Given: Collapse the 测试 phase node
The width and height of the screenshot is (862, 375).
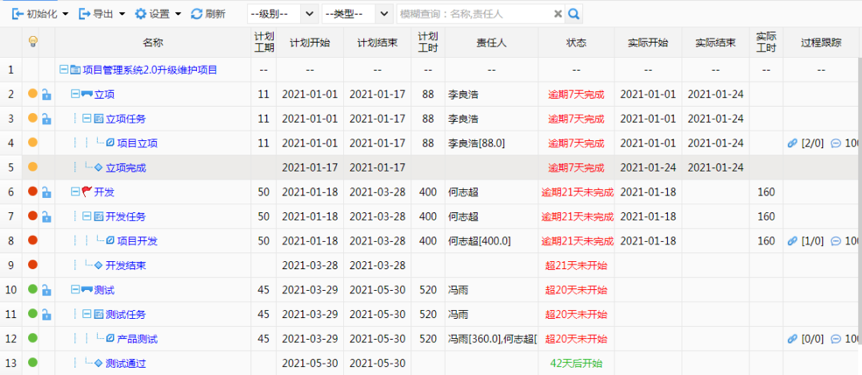Looking at the screenshot, I should coord(75,290).
